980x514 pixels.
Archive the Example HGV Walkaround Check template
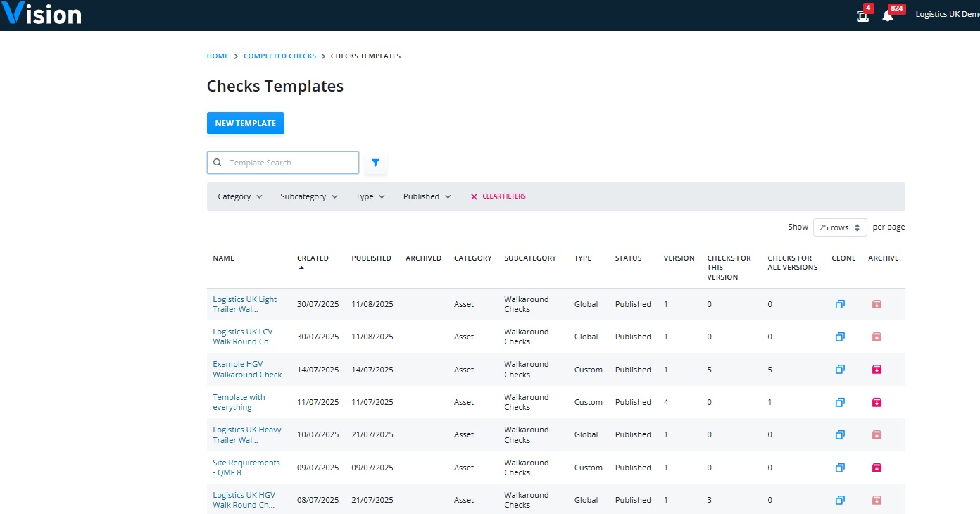pos(877,370)
